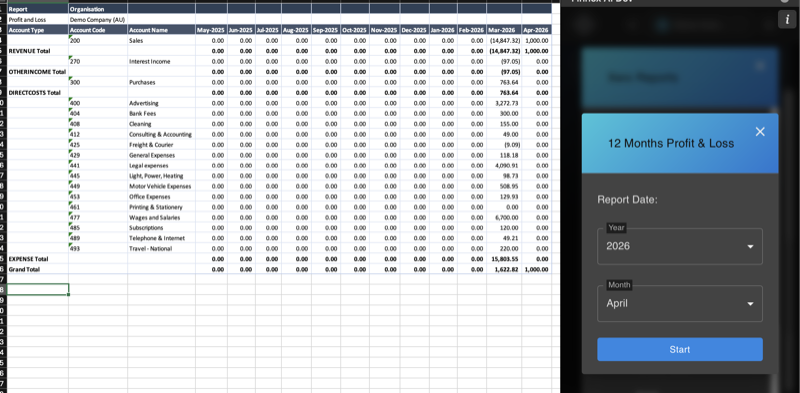This screenshot has height=393, width=800.
Task: Select account code cell "477"
Action: 98,217
